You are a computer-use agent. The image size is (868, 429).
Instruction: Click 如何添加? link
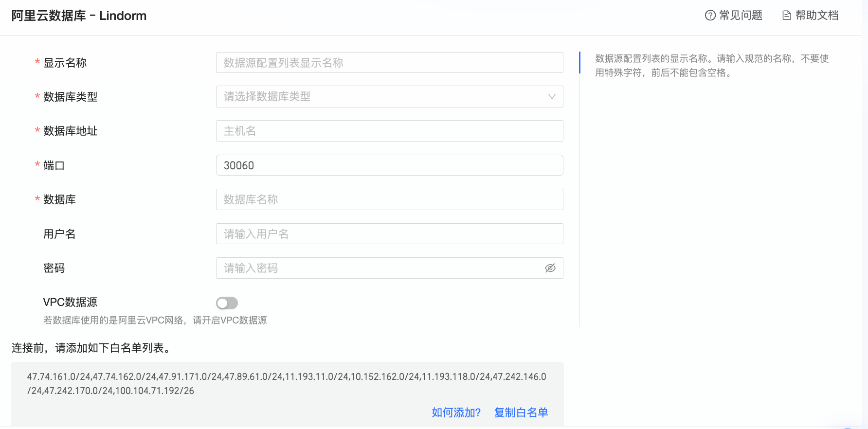(x=456, y=412)
